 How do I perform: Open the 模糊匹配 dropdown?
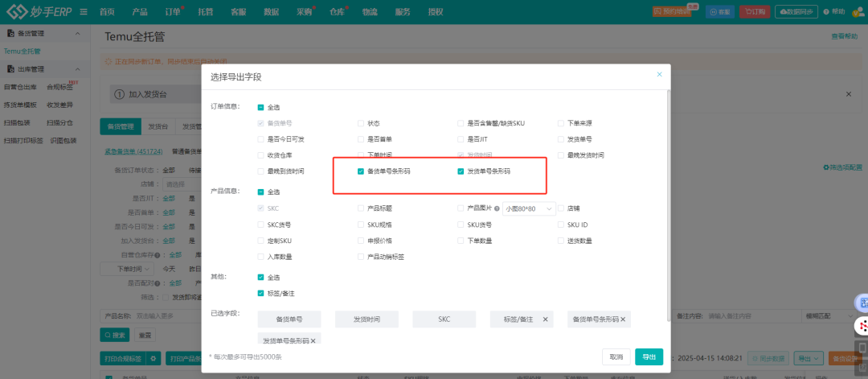829,315
